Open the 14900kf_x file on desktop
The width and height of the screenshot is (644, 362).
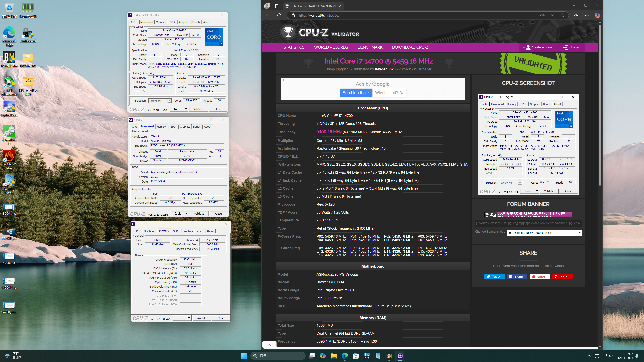pos(9,283)
